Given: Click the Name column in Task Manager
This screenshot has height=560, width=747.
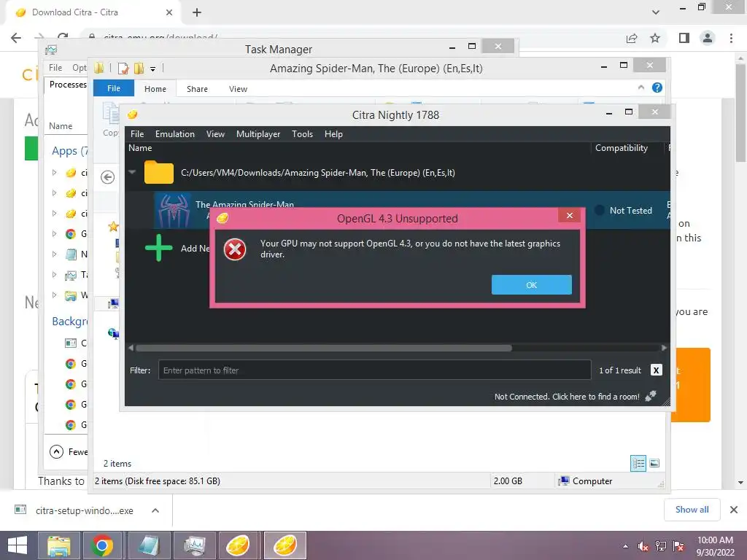Looking at the screenshot, I should click(61, 126).
